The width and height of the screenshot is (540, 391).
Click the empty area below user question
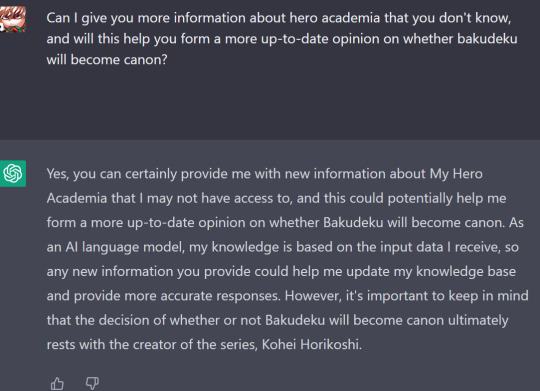270,103
